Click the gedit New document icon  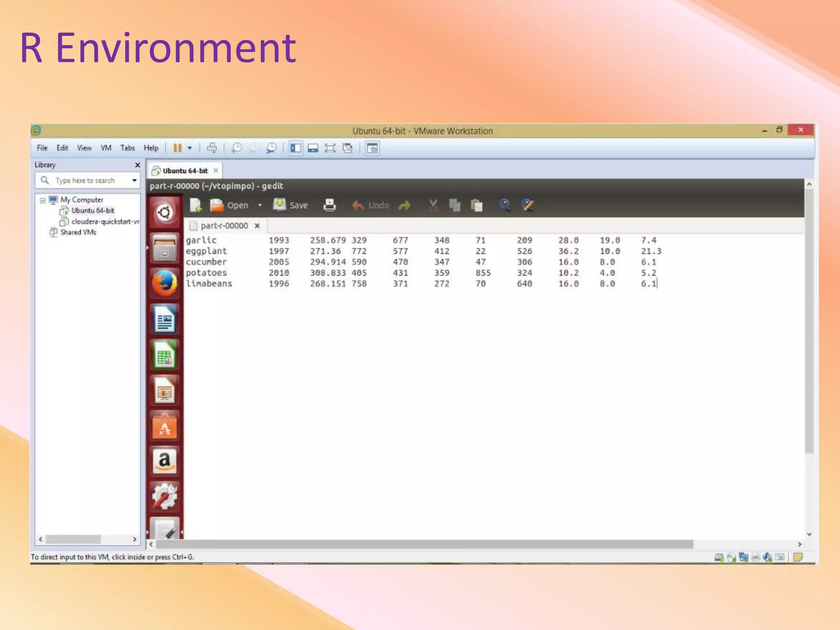pos(196,205)
